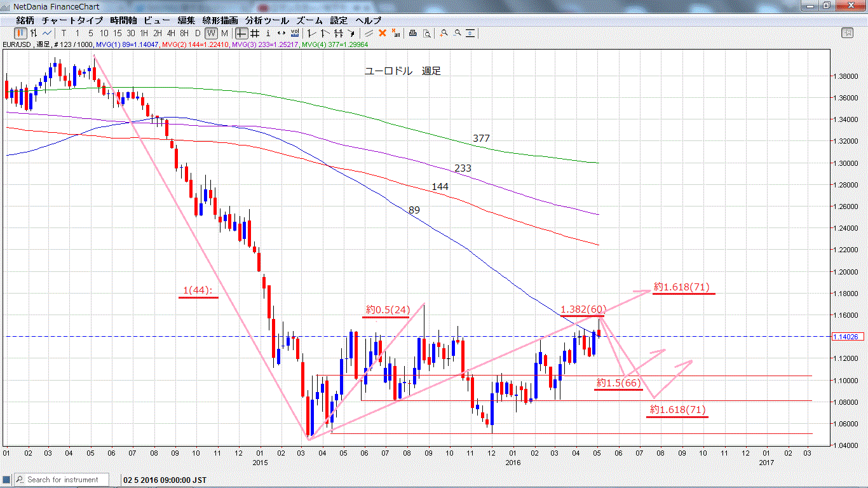Select the candlestick chart type icon
This screenshot has height=488, width=868.
click(21, 32)
